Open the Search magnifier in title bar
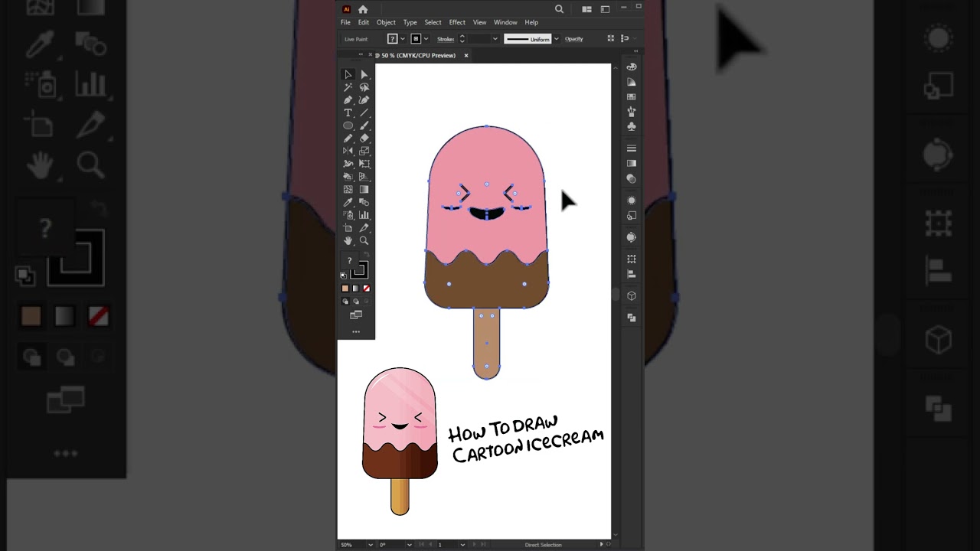Image resolution: width=980 pixels, height=551 pixels. (559, 9)
